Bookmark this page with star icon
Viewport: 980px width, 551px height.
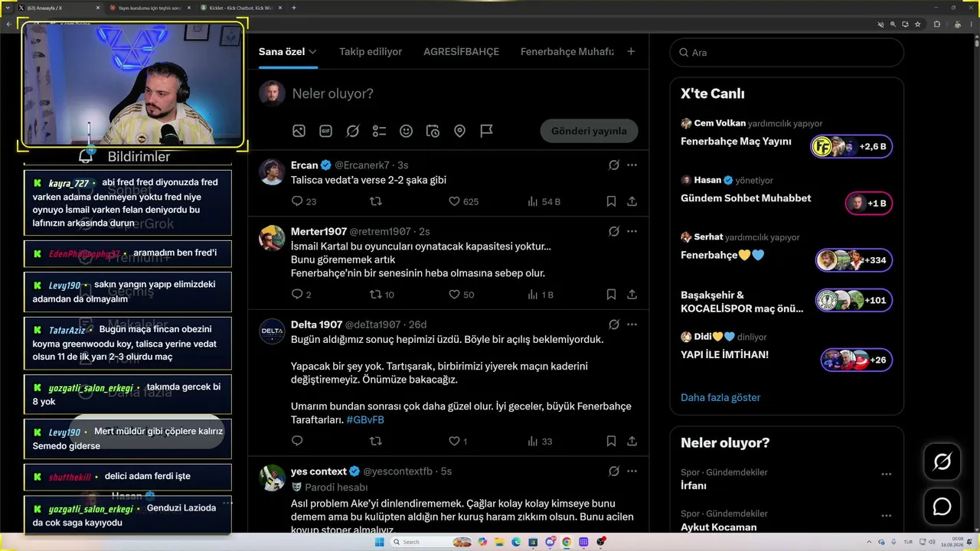click(x=917, y=24)
